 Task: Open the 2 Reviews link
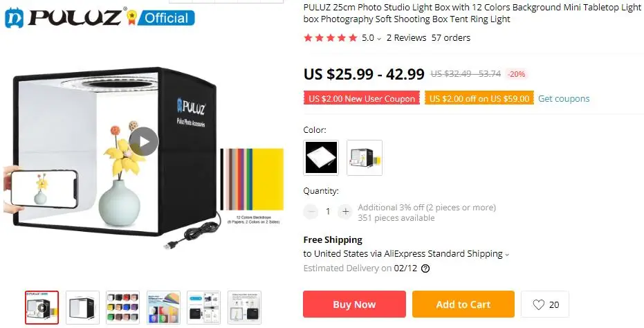tap(406, 38)
